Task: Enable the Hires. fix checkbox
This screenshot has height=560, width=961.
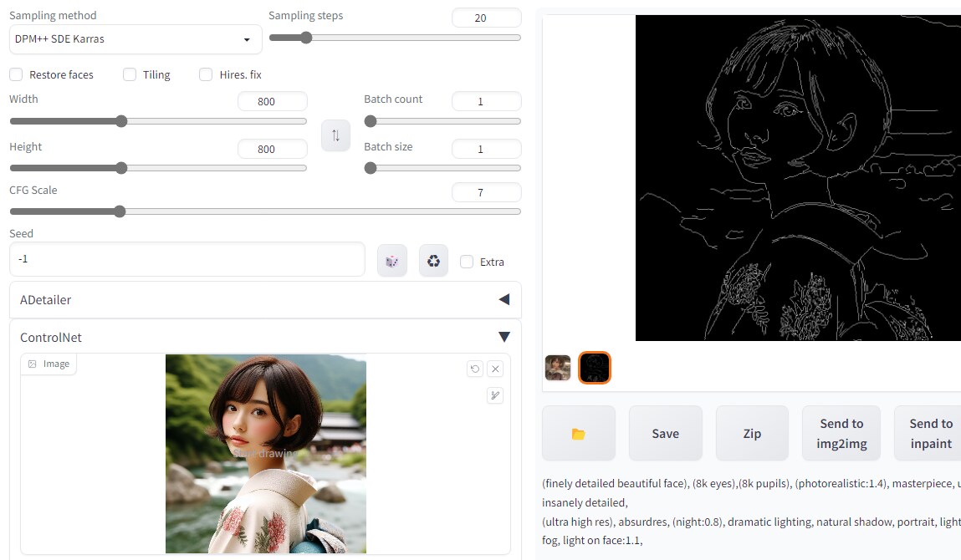Action: coord(206,74)
